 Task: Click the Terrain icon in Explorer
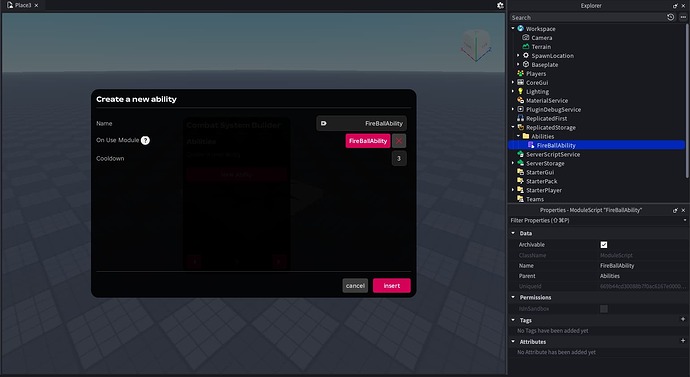(x=526, y=46)
